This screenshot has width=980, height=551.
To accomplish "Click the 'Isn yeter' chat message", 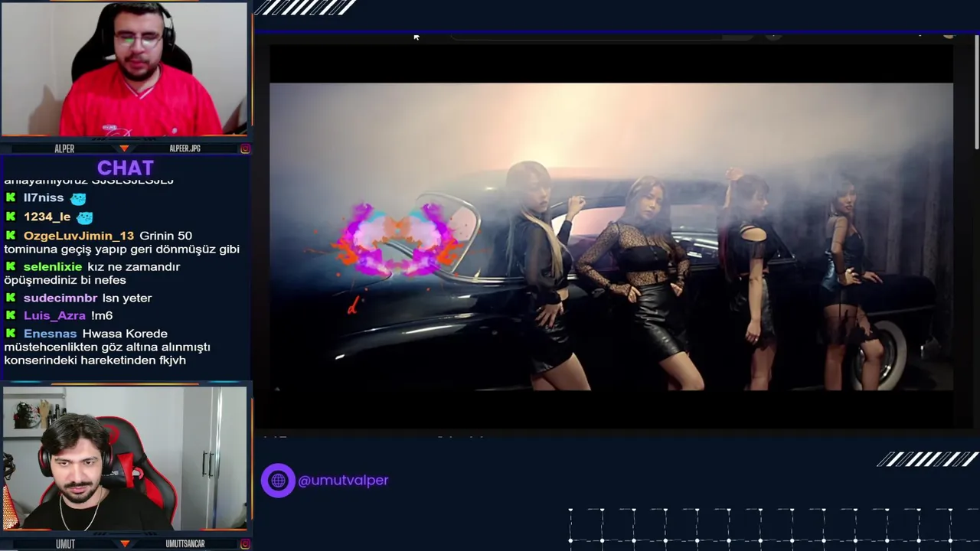I will 127,298.
